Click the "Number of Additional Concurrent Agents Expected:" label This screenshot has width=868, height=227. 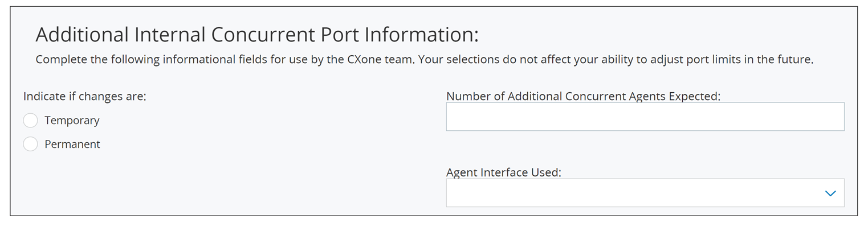coord(584,96)
